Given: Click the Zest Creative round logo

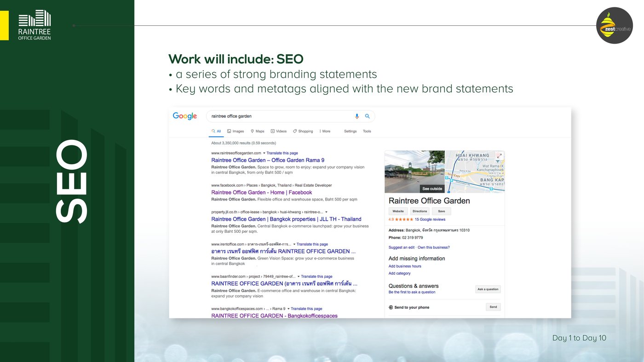Looking at the screenshot, I should [x=615, y=25].
